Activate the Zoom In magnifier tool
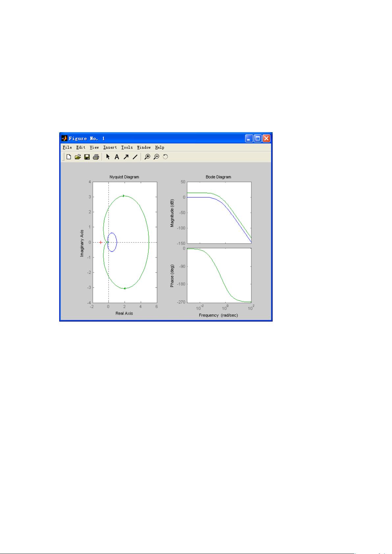 [147, 157]
